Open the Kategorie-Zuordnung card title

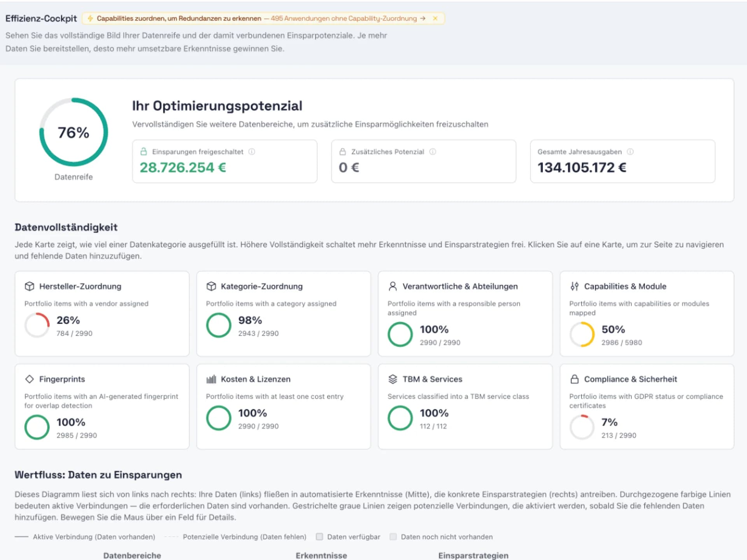pos(262,286)
